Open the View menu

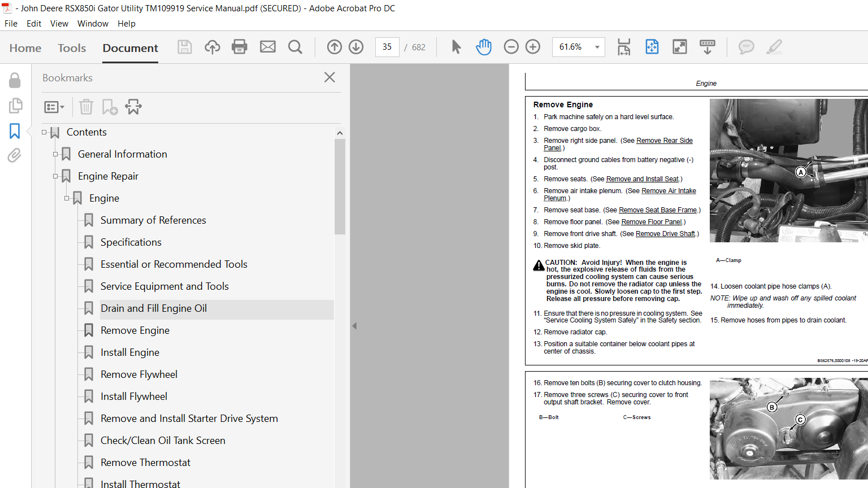coord(59,24)
